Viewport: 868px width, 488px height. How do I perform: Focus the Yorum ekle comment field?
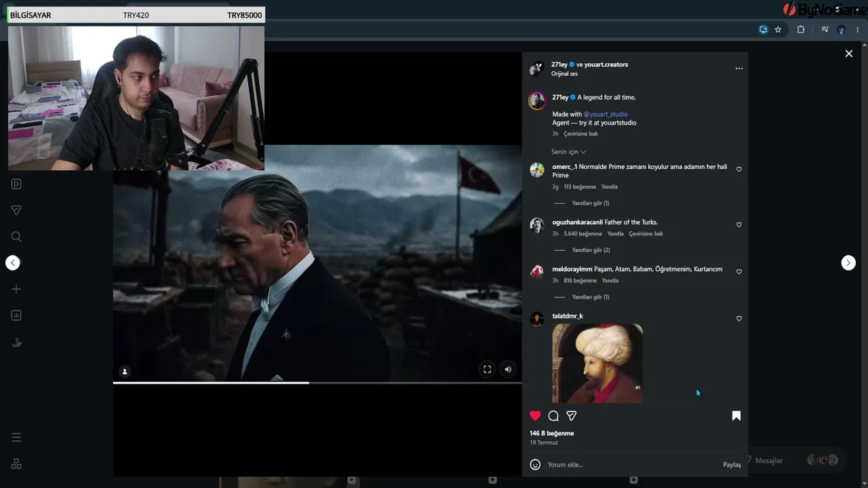(x=631, y=465)
